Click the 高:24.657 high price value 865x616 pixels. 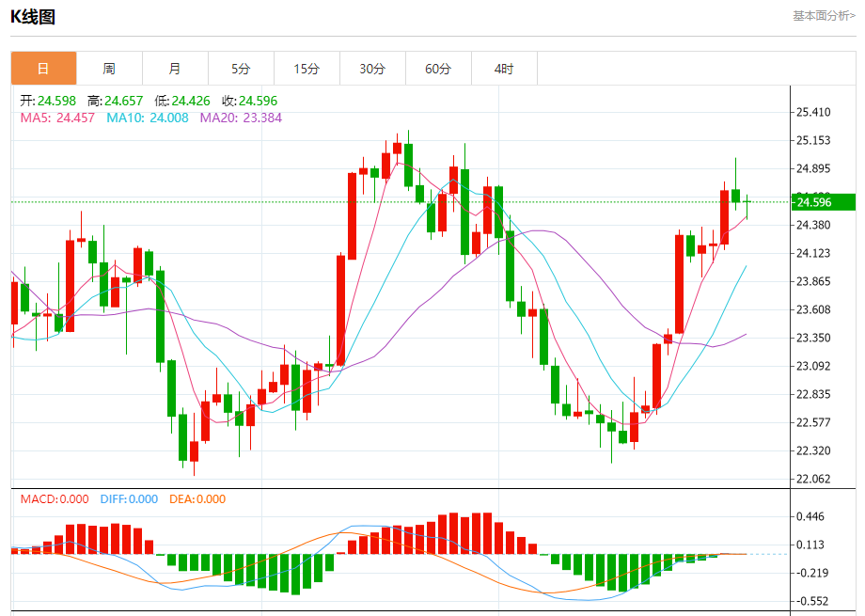coord(115,101)
